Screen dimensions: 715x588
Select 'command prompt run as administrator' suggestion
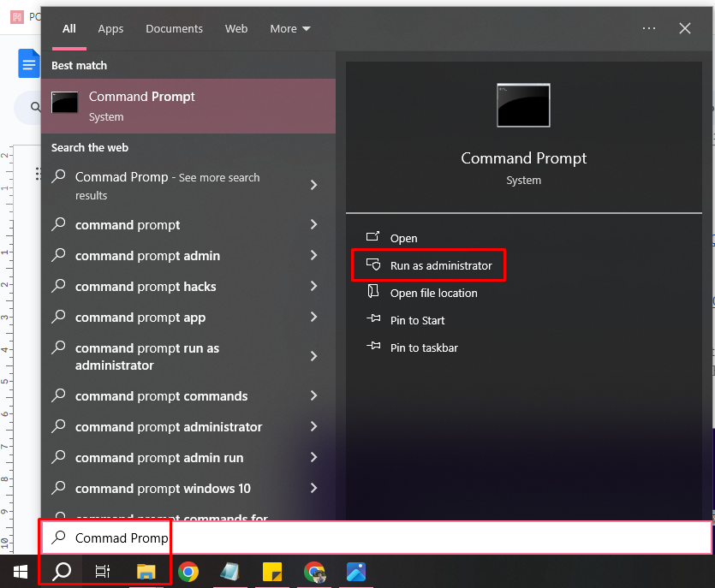[188, 356]
